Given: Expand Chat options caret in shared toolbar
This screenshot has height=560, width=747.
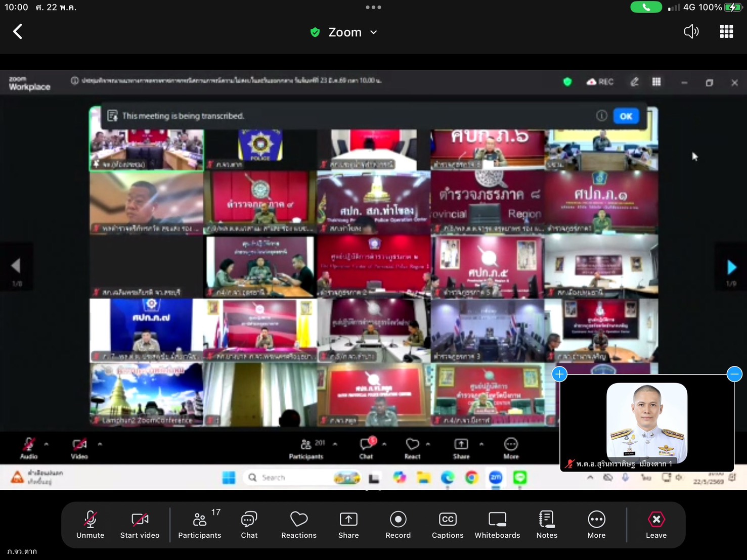Looking at the screenshot, I should click(384, 444).
